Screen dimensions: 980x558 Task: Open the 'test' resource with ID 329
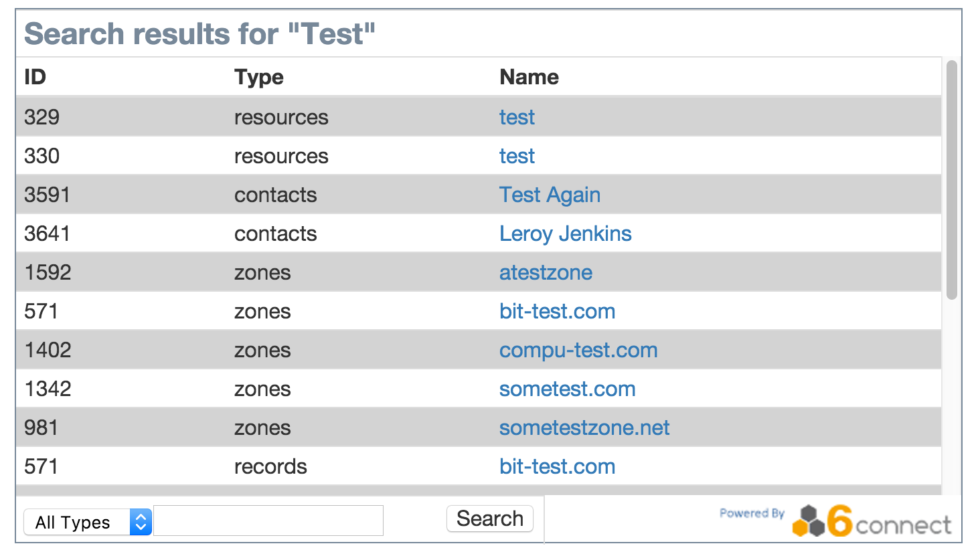point(517,117)
